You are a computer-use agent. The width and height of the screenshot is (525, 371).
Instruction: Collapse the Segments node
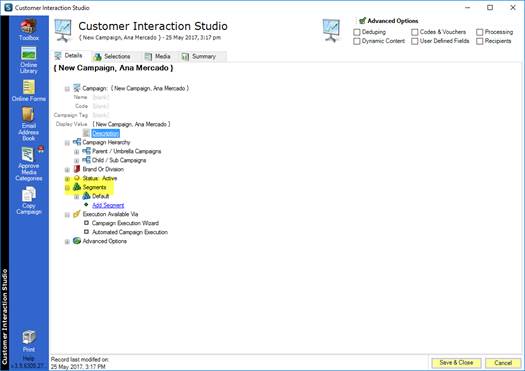pos(67,188)
